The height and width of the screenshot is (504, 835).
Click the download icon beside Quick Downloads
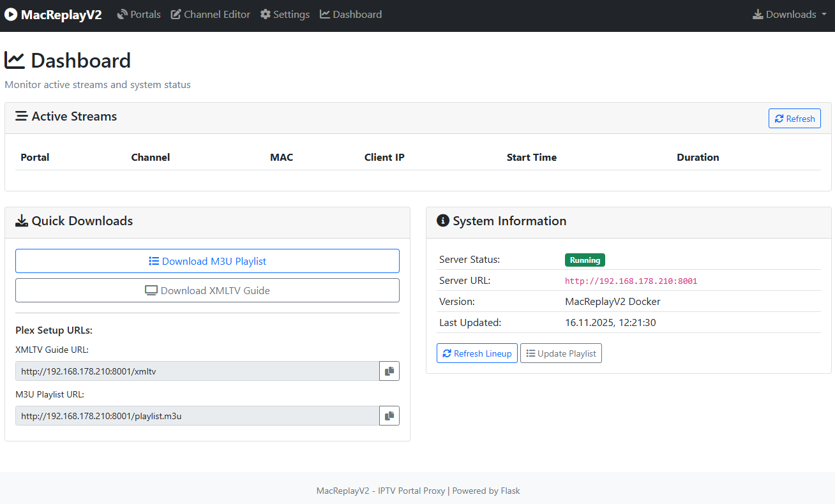pyautogui.click(x=22, y=221)
